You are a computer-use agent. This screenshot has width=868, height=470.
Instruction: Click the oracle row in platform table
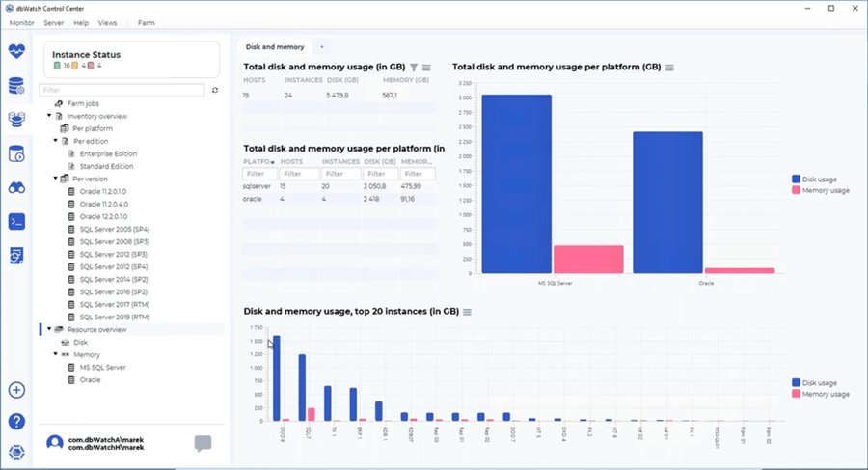click(x=339, y=199)
